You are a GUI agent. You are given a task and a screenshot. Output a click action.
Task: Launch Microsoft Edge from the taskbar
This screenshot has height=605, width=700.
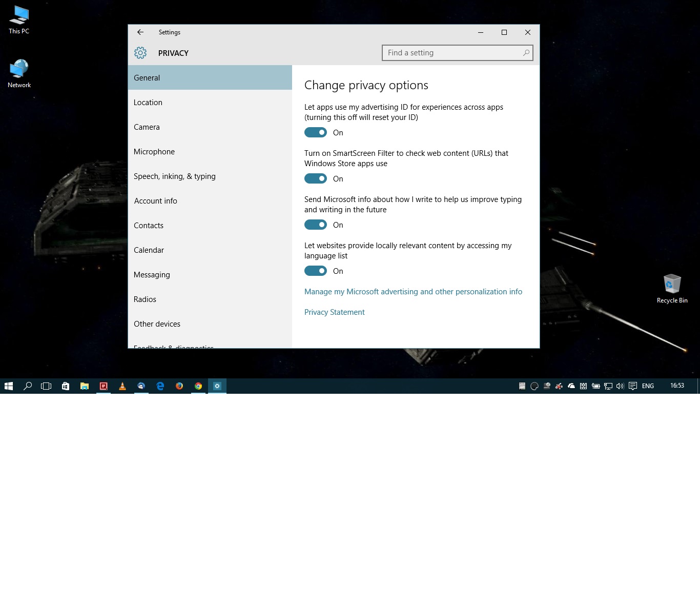point(160,386)
